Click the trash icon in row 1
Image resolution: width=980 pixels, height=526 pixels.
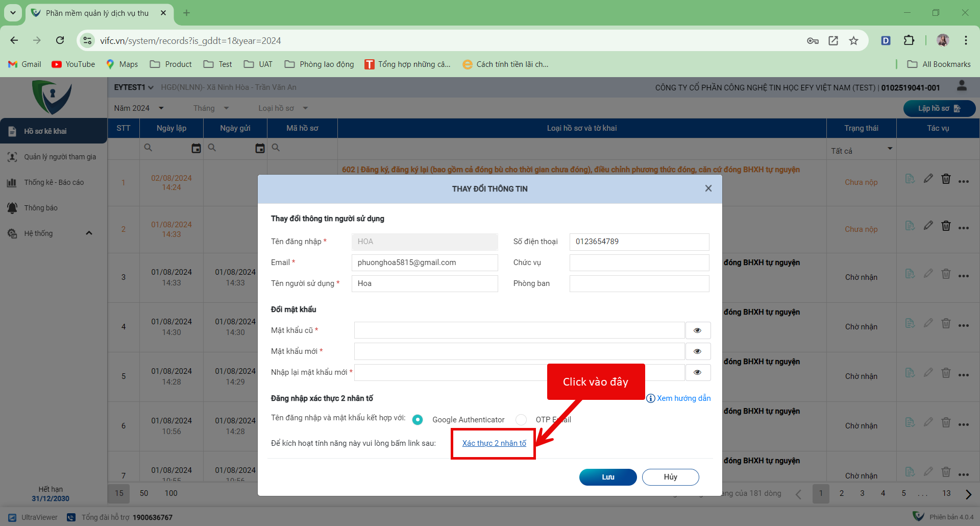point(946,179)
